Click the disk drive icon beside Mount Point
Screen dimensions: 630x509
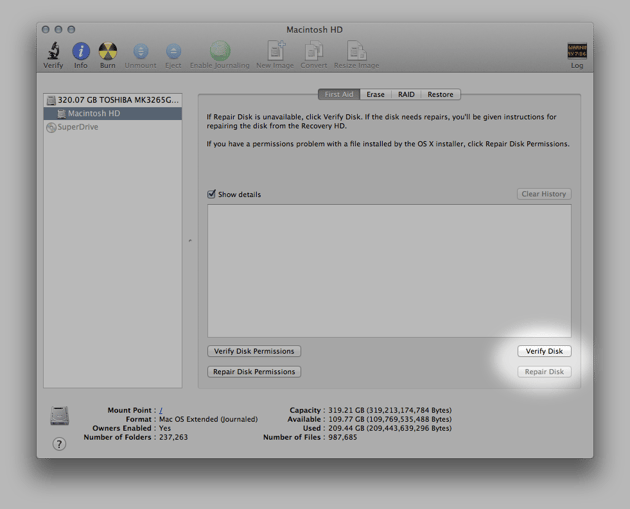59,416
